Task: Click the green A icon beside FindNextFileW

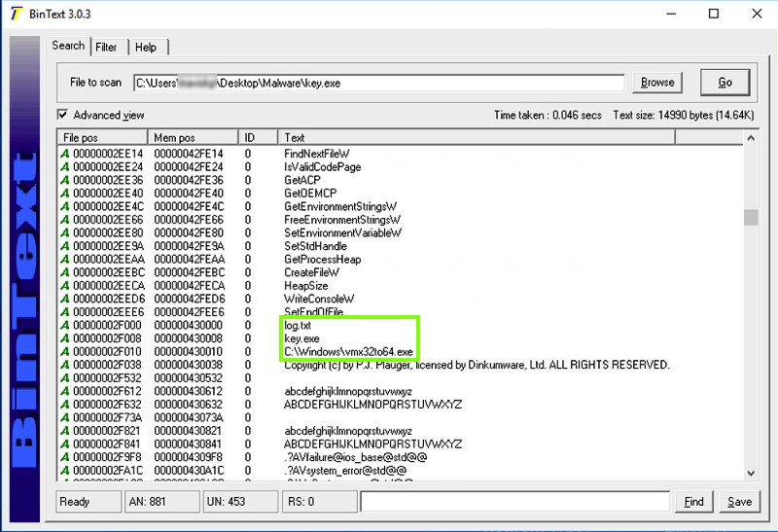Action: click(65, 154)
